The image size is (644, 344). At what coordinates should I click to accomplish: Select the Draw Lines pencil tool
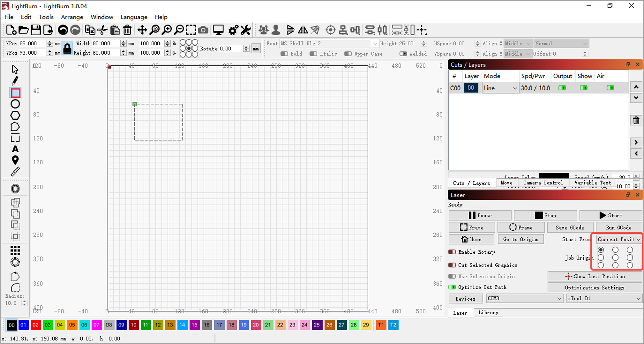[15, 81]
